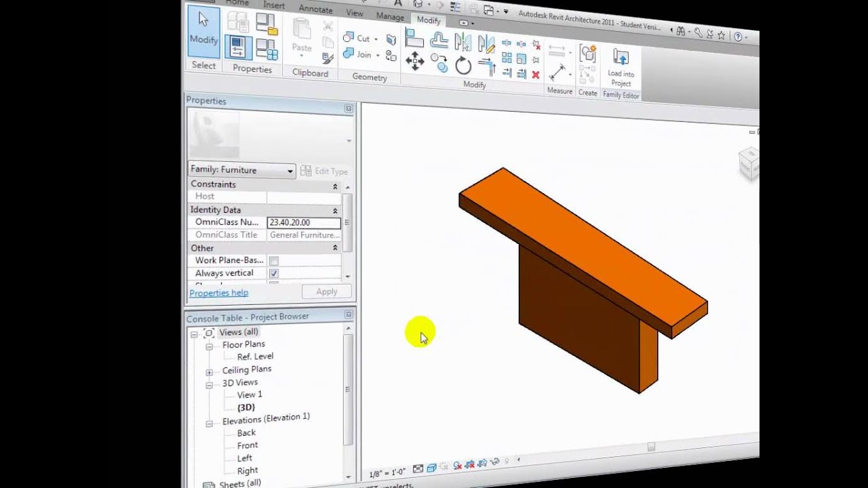Select Ref. Level in the browser

click(x=256, y=357)
